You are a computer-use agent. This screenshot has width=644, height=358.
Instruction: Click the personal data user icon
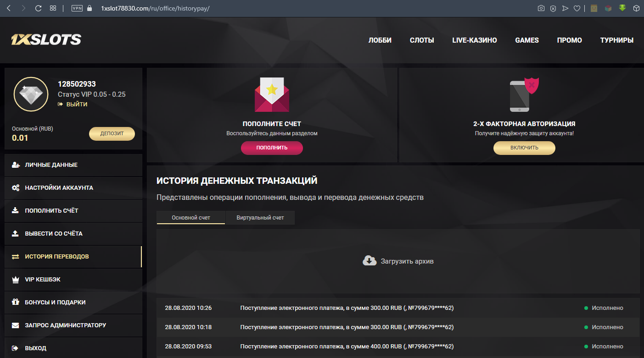pos(16,165)
